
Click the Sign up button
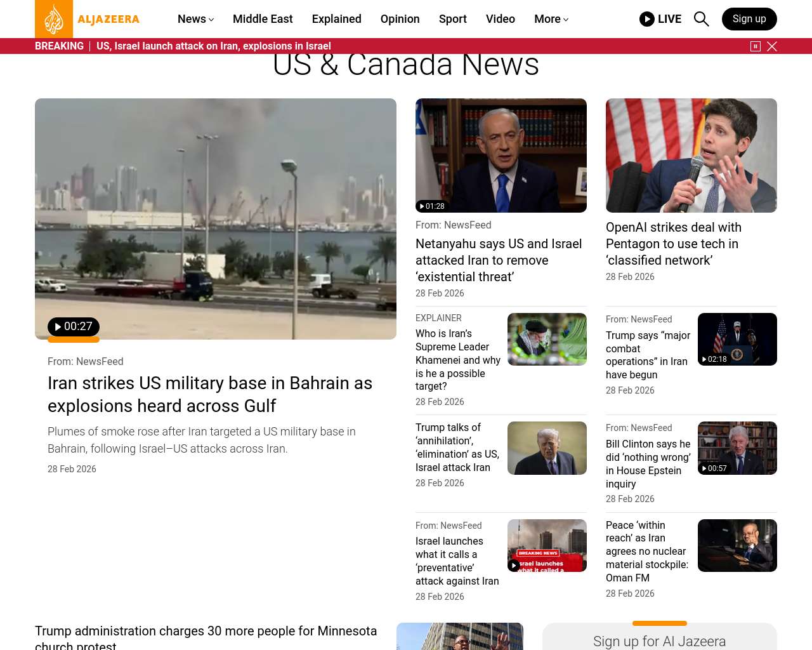coord(749,19)
